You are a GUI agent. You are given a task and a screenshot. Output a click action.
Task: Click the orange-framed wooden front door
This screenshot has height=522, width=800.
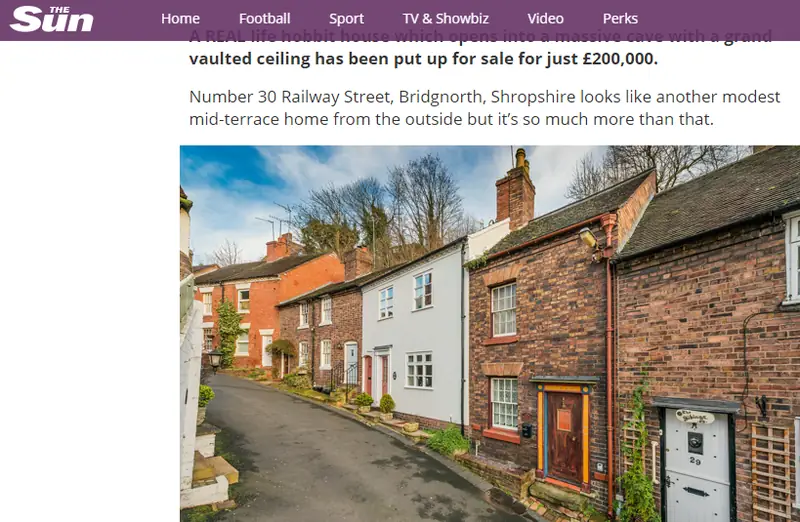pos(564,436)
